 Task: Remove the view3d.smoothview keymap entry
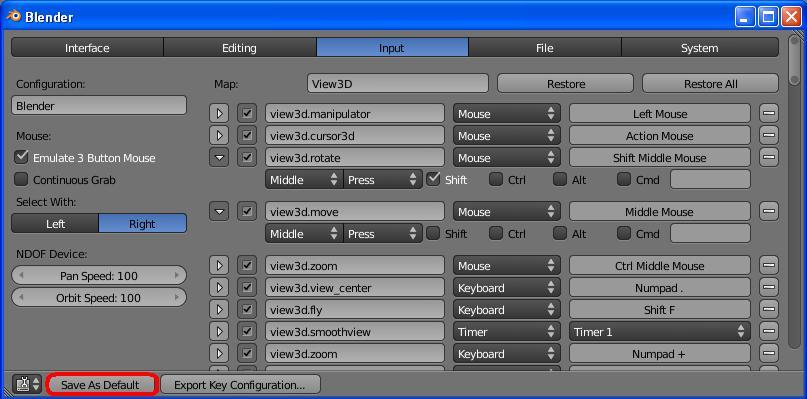pos(768,332)
